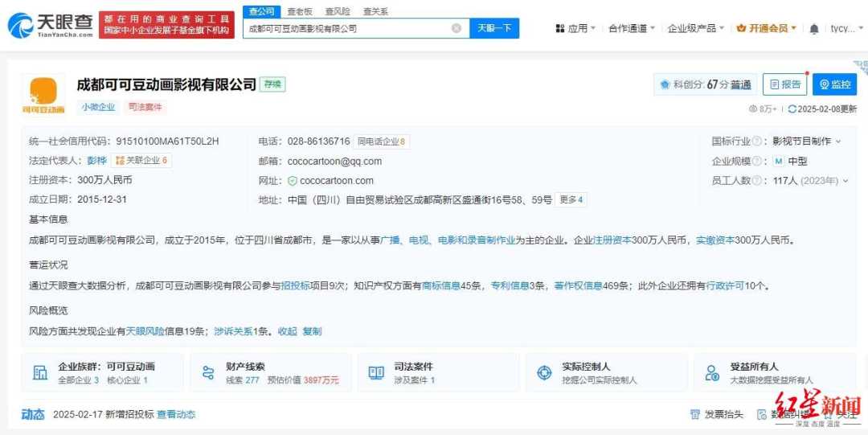868x435 pixels.
Task: Open the website link cococartoon.com
Action: pyautogui.click(x=337, y=181)
